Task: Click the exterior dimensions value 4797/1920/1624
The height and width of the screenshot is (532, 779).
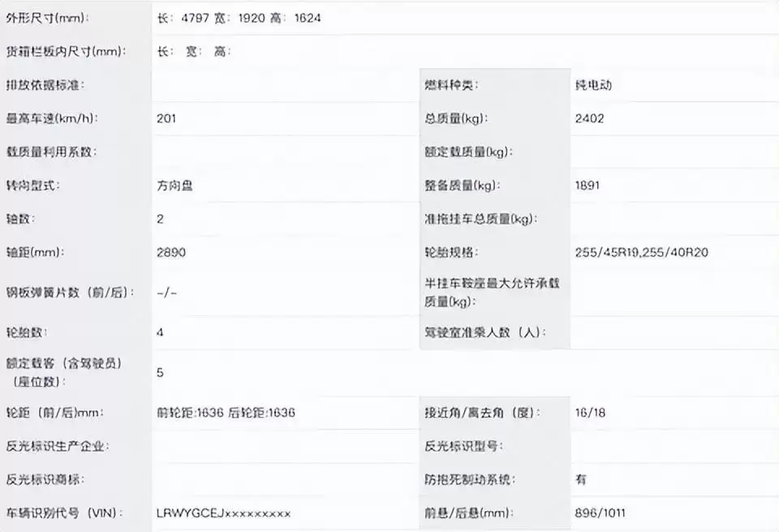Action: pyautogui.click(x=239, y=18)
